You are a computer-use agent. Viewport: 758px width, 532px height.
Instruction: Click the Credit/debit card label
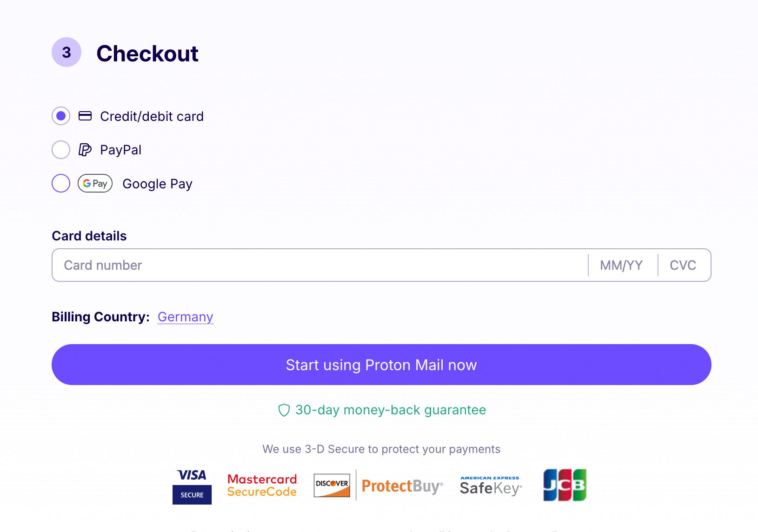pyautogui.click(x=152, y=116)
